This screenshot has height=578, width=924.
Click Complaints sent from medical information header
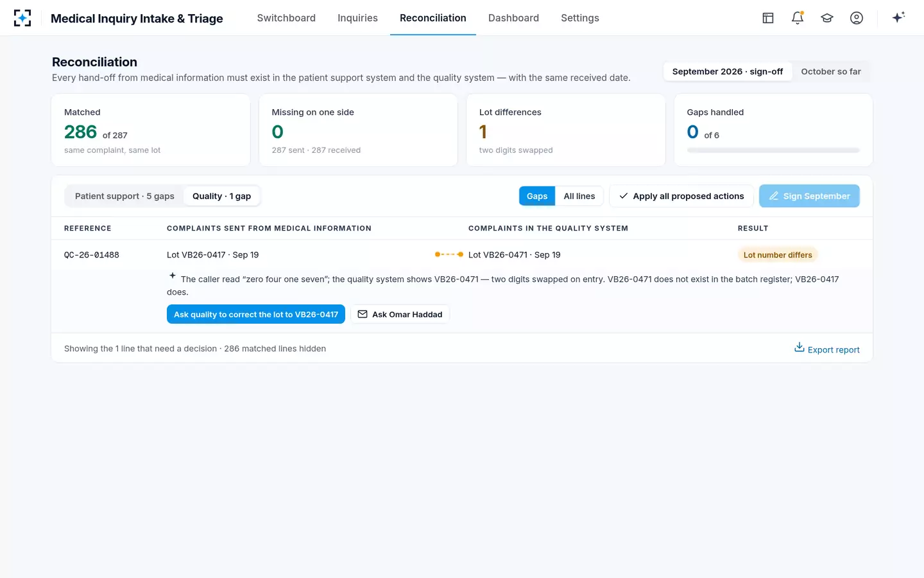[x=269, y=229]
